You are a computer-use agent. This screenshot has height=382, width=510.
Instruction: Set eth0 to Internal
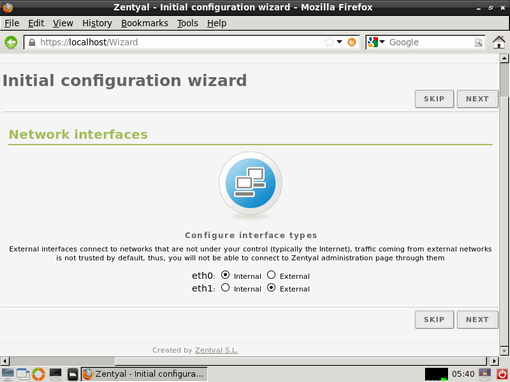click(x=225, y=275)
